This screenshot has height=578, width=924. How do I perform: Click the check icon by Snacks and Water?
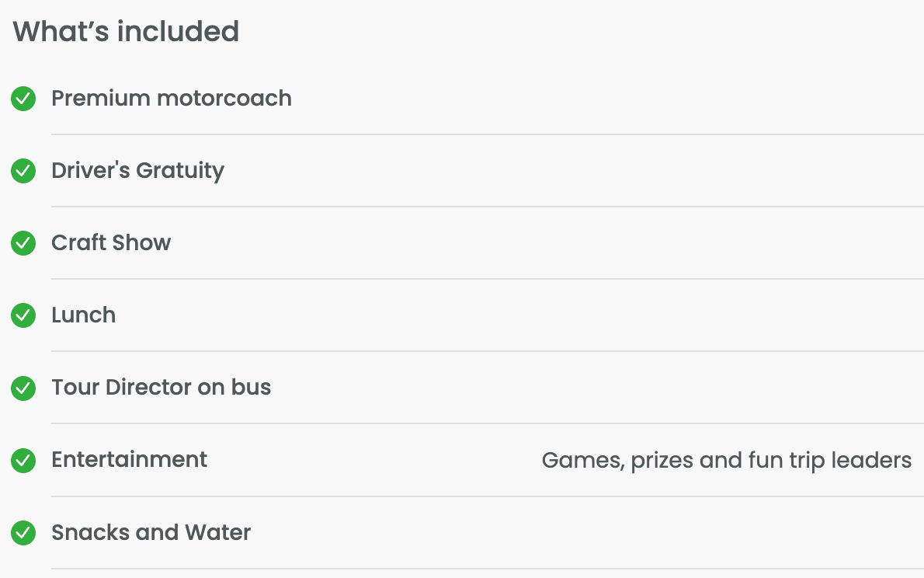click(23, 533)
